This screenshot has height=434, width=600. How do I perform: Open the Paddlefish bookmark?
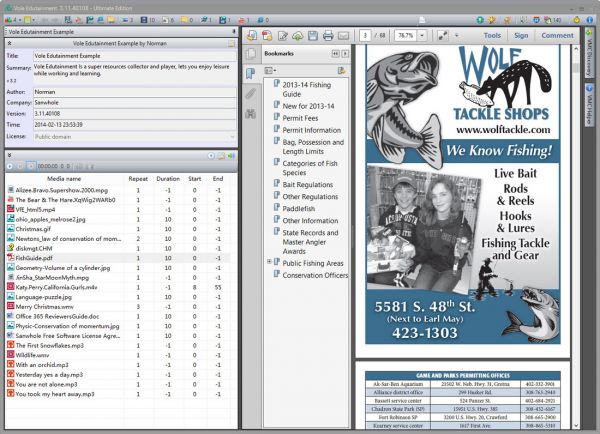pos(301,207)
